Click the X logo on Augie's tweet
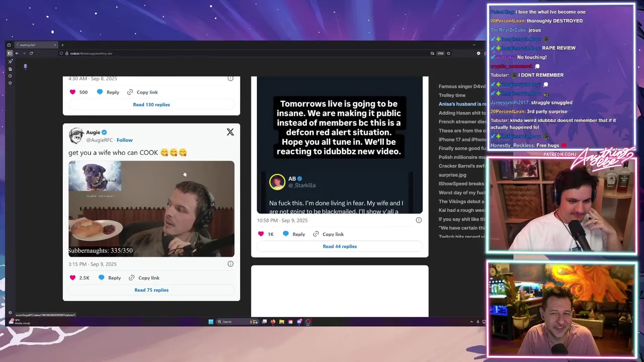Viewport: 644px width, 362px height. click(230, 132)
